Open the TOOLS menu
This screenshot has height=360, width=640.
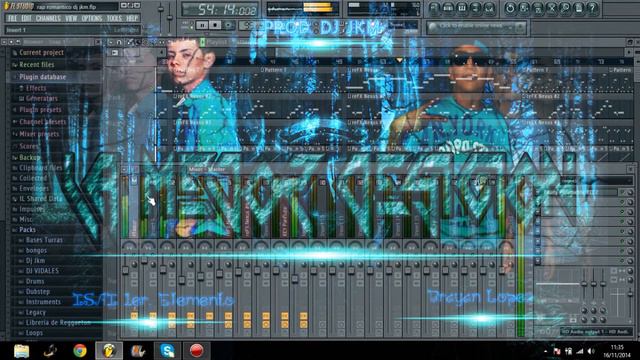pyautogui.click(x=114, y=18)
